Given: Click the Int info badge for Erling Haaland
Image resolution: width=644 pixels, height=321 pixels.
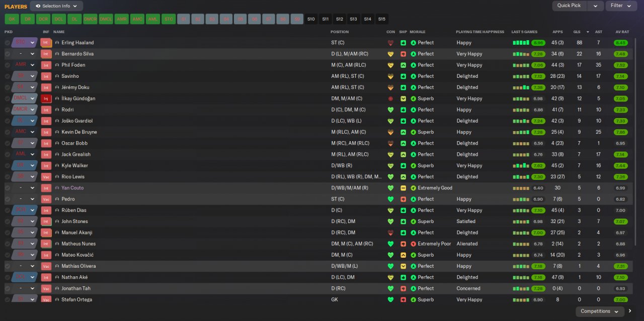Looking at the screenshot, I should (46, 43).
